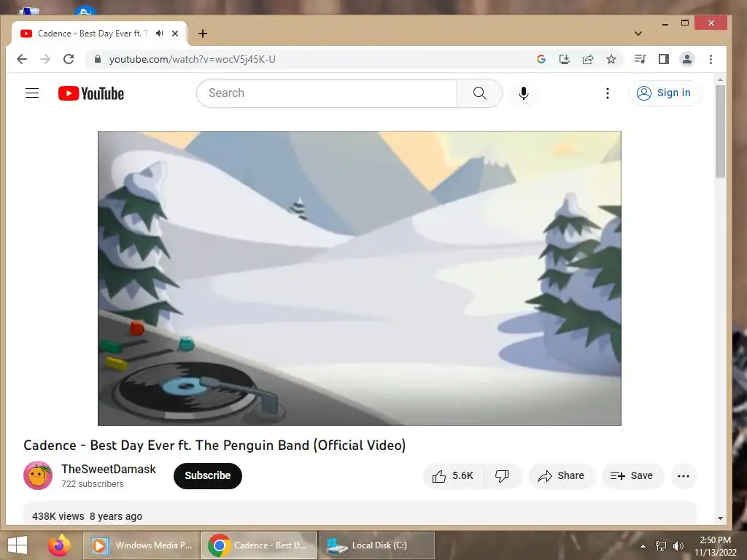Image resolution: width=747 pixels, height=560 pixels.
Task: Open a new Chrome tab
Action: point(203,34)
